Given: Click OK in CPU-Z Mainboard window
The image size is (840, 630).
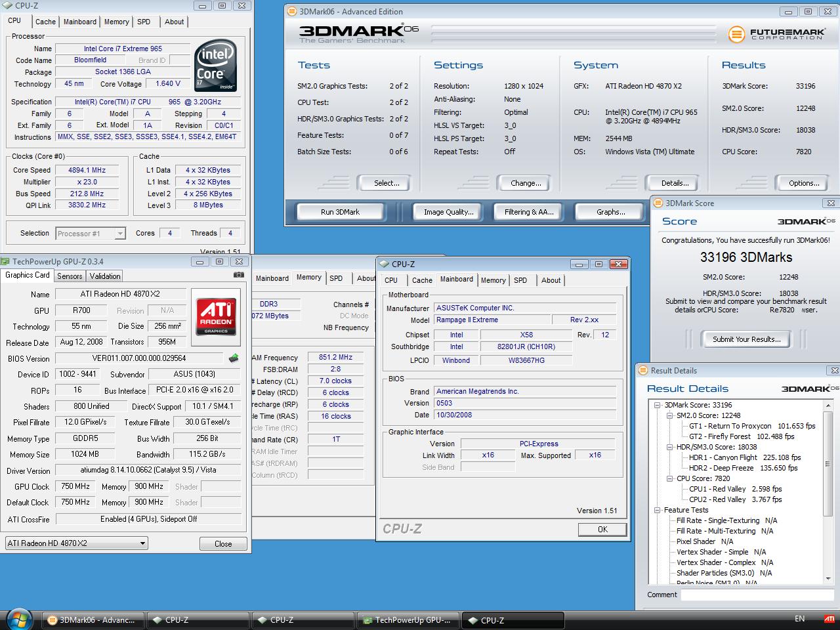Looking at the screenshot, I should coord(602,529).
